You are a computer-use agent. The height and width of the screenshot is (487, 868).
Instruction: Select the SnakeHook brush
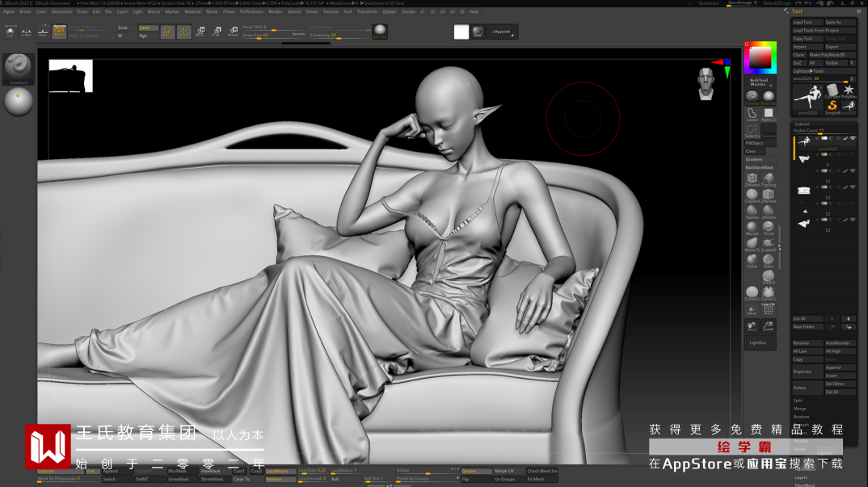coord(769,244)
